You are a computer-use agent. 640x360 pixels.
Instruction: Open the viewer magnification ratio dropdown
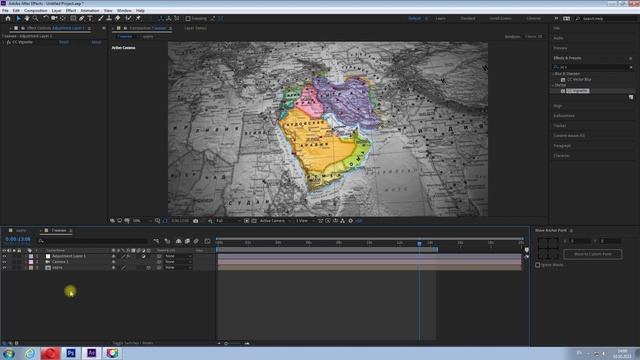pos(142,221)
